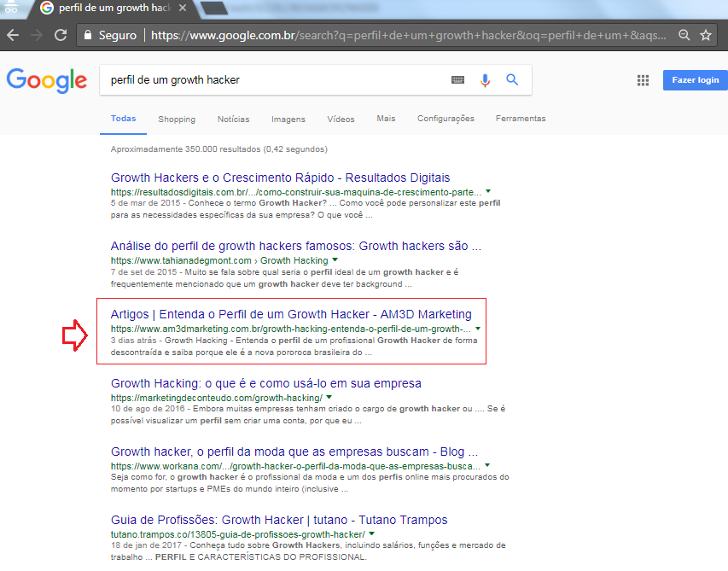
Task: Open Configurações menu
Action: pos(446,119)
